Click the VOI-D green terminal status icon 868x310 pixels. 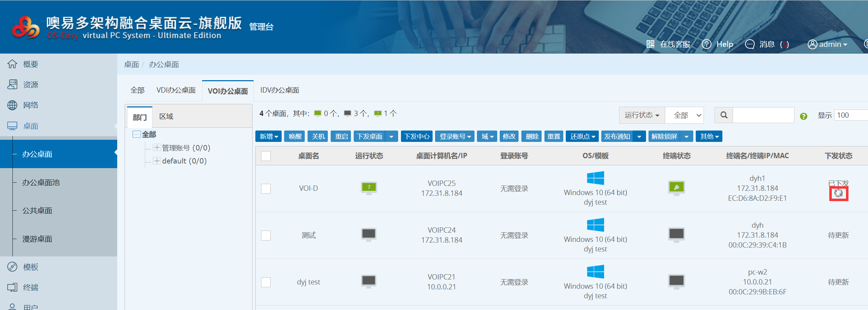pyautogui.click(x=676, y=188)
